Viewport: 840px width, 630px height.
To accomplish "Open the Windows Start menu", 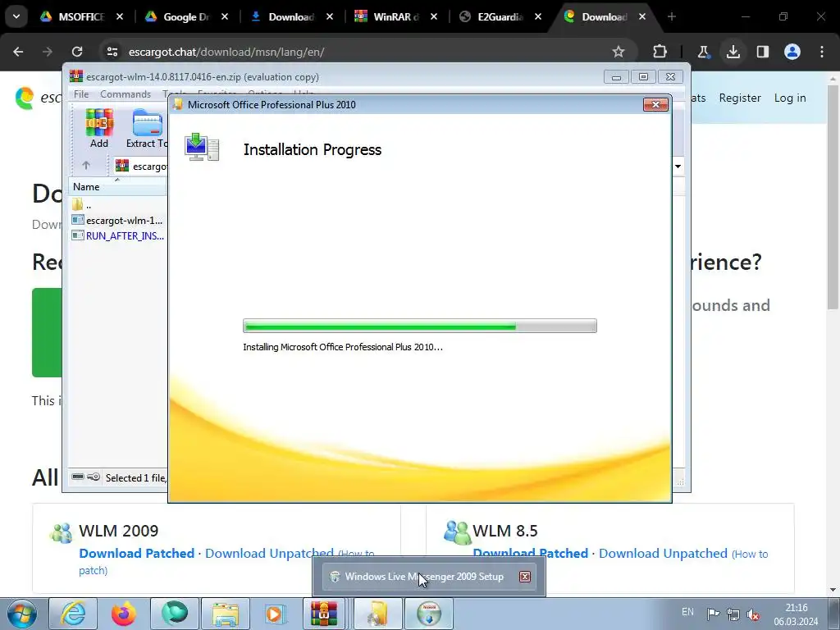I will click(x=21, y=614).
